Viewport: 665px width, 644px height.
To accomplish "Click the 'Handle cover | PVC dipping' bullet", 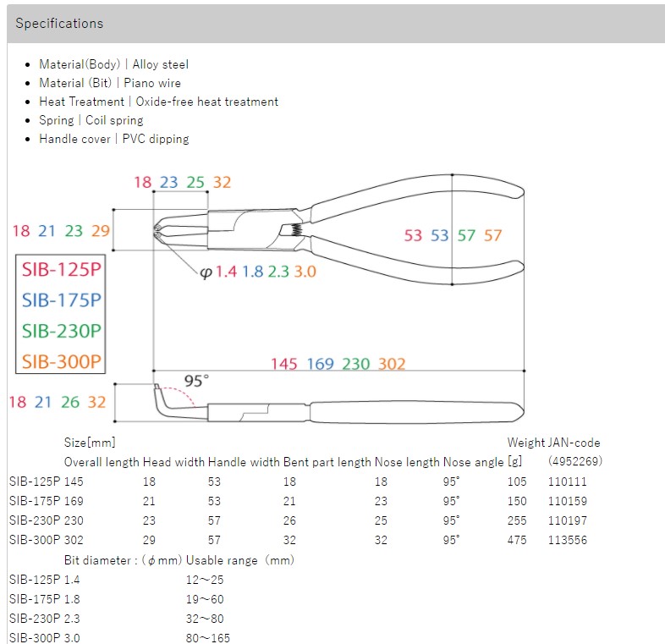I will click(x=114, y=139).
